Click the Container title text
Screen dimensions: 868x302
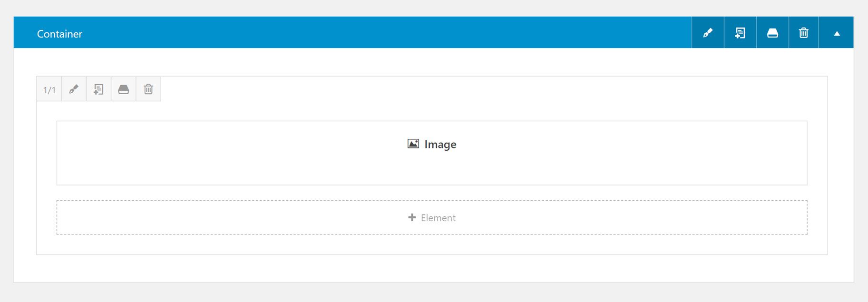[59, 34]
